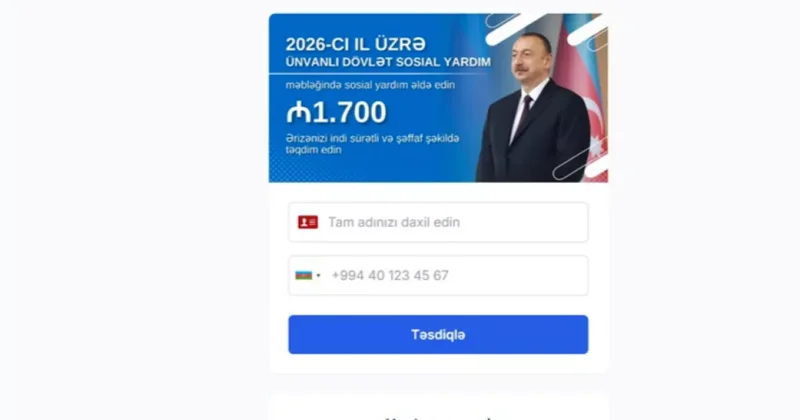Click the +994 phone number field
Screen dimensions: 800x420
pyautogui.click(x=438, y=276)
